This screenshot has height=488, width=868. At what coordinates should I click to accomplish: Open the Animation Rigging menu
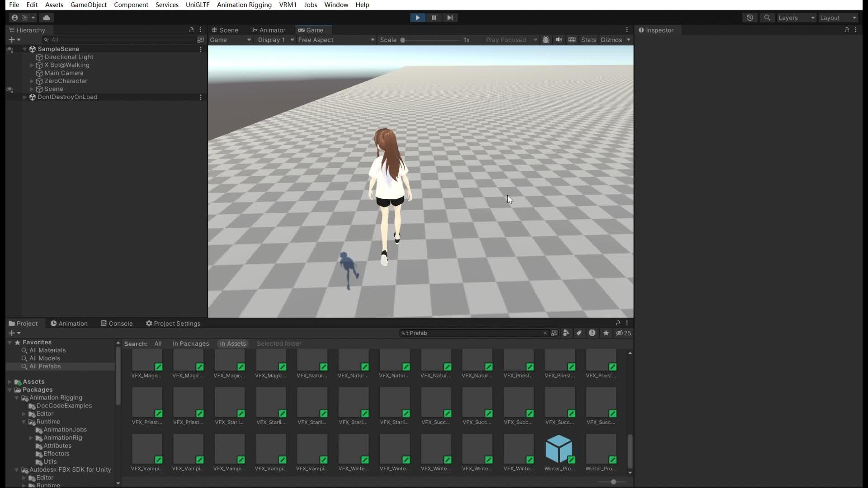(x=244, y=5)
